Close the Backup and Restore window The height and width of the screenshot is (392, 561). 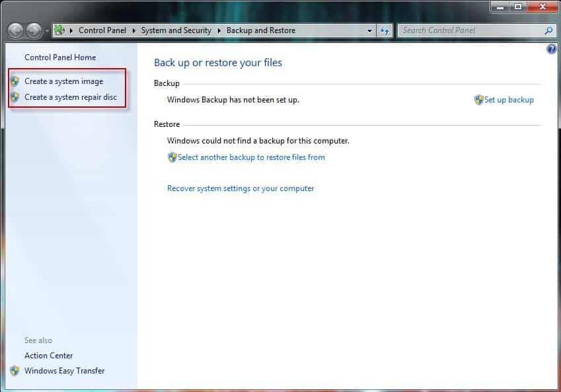click(x=542, y=7)
